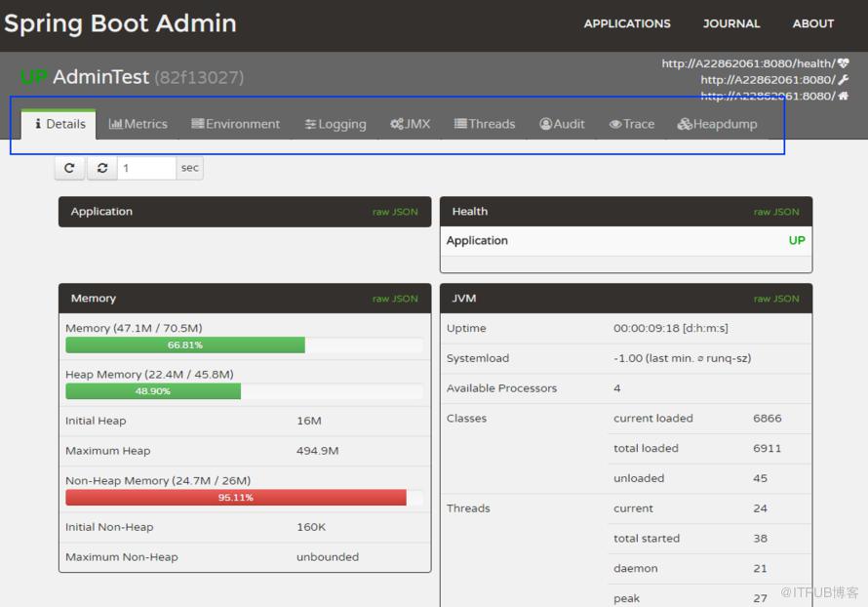
Task: Click the wrench icon beside the management URL
Action: tap(843, 80)
